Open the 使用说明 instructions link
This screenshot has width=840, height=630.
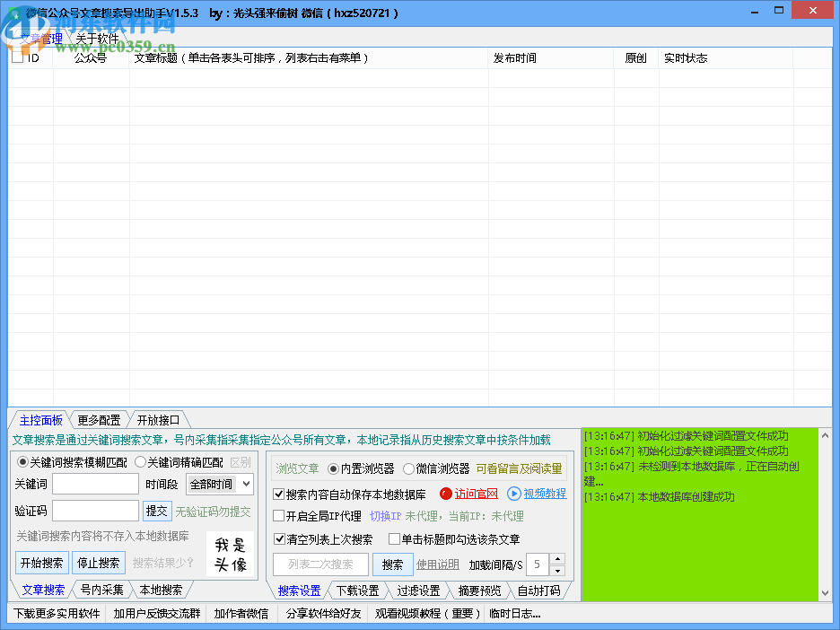point(438,564)
